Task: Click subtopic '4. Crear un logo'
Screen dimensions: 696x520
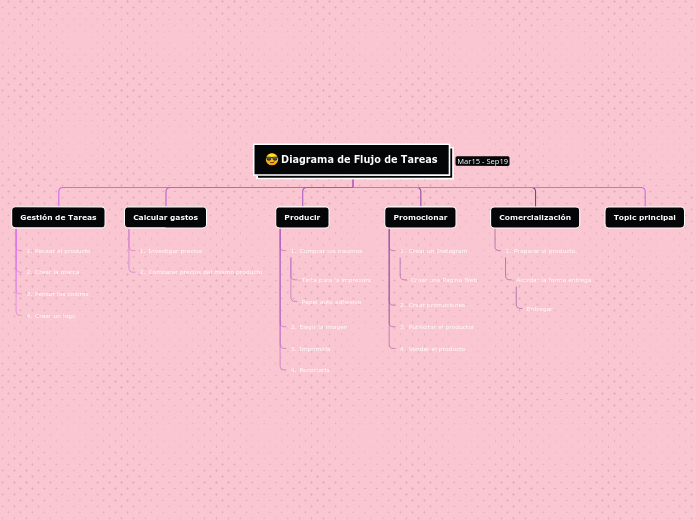Action: pyautogui.click(x=51, y=316)
